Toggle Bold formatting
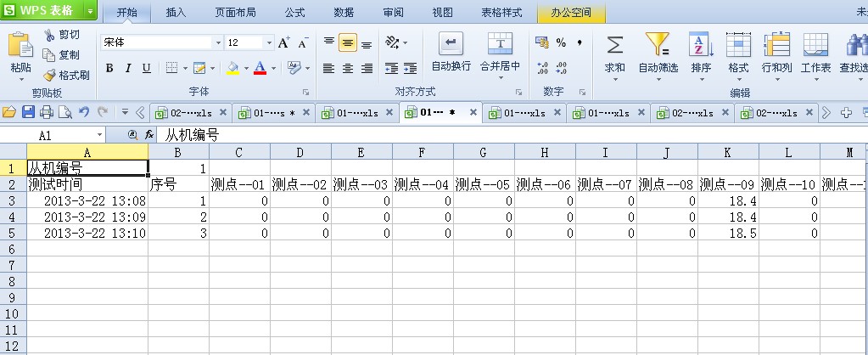The height and width of the screenshot is (355, 868). click(x=109, y=68)
